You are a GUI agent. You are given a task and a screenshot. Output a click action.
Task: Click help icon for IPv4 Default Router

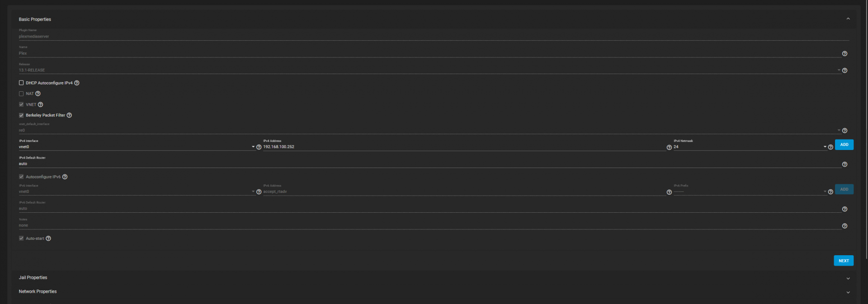[x=844, y=164]
